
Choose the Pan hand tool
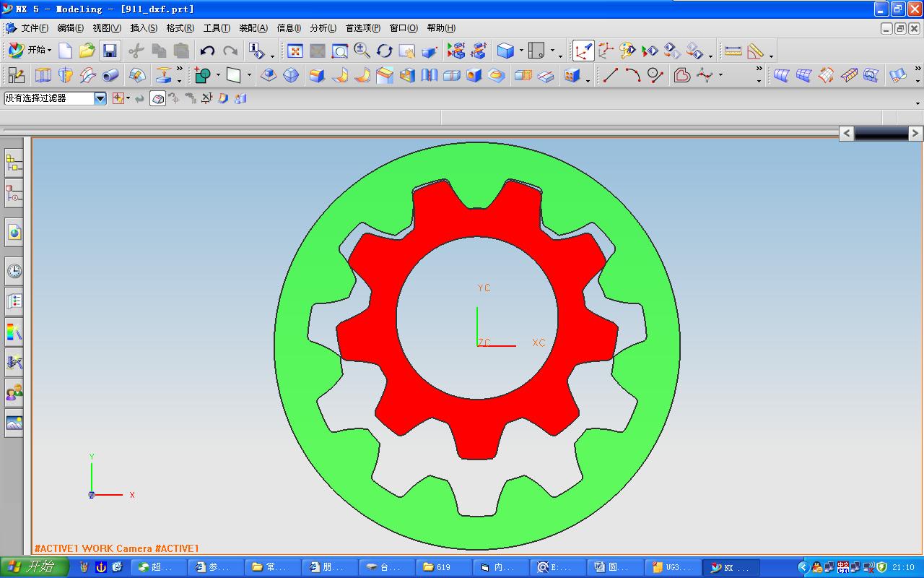(x=406, y=51)
